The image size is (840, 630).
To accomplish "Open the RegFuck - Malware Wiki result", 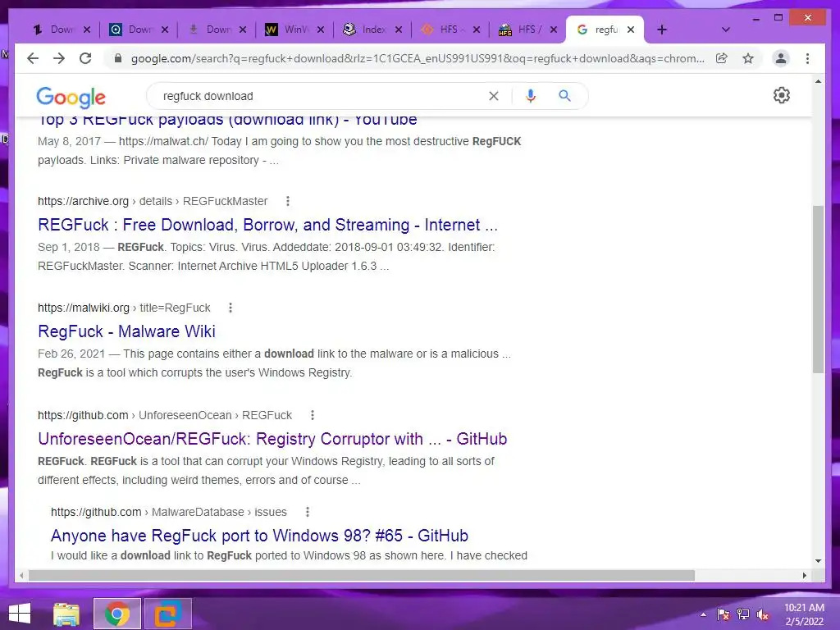I will (126, 331).
